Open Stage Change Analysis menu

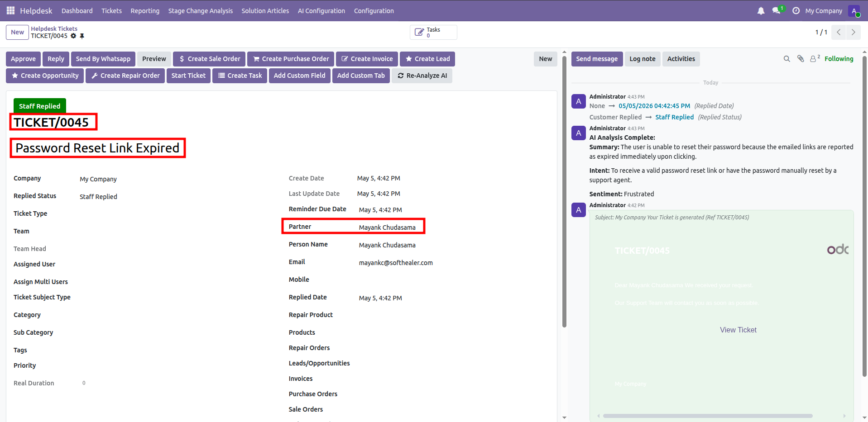coord(201,11)
